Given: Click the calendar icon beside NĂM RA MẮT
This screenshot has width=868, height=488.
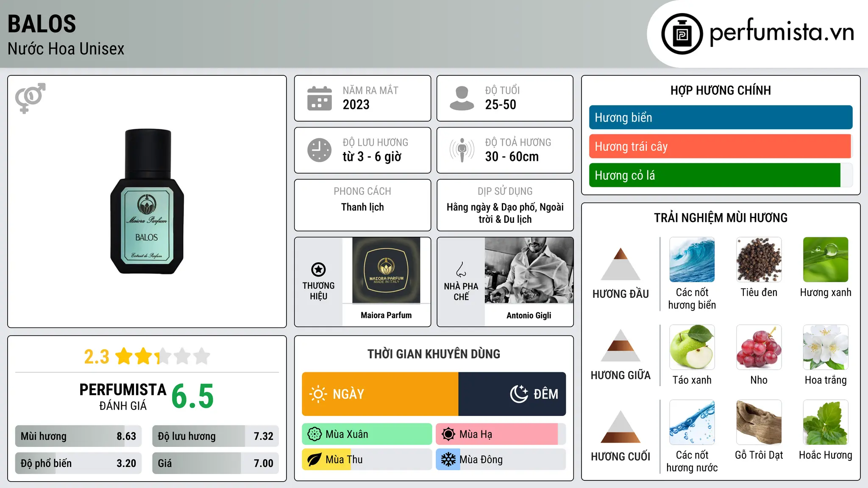Looking at the screenshot, I should point(320,98).
